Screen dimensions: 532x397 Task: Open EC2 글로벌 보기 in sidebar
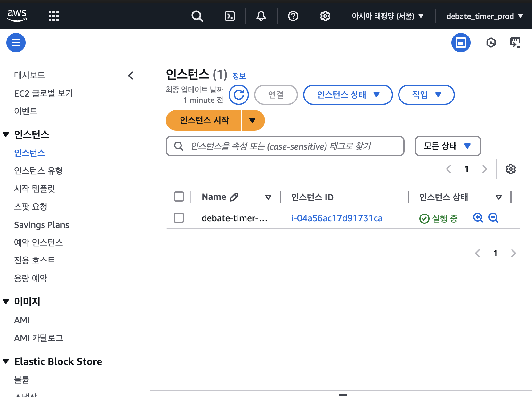pos(44,93)
